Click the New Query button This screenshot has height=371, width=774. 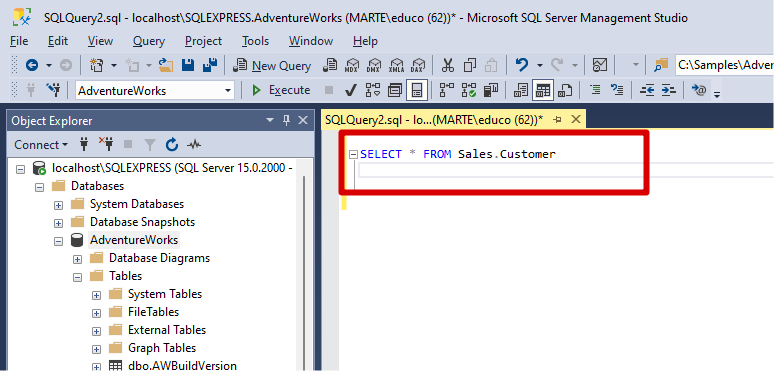pyautogui.click(x=272, y=66)
